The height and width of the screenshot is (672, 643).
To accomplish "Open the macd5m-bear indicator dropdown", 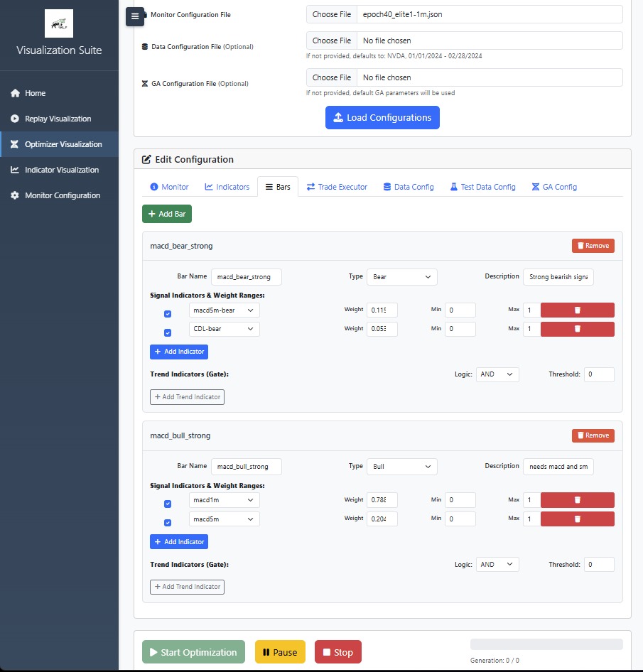I will pyautogui.click(x=224, y=310).
